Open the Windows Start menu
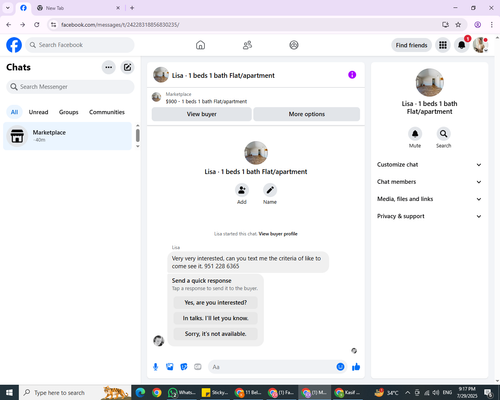This screenshot has height=400, width=500. pyautogui.click(x=9, y=393)
